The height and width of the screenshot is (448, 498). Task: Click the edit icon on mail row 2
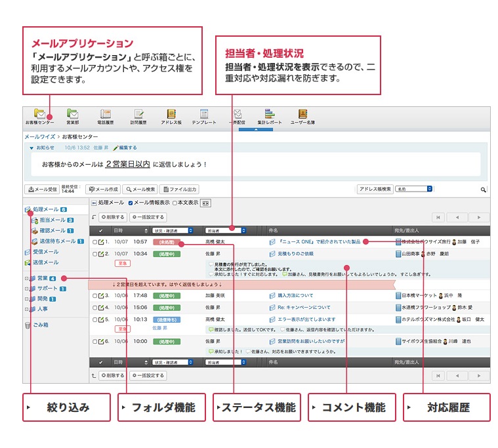101,254
